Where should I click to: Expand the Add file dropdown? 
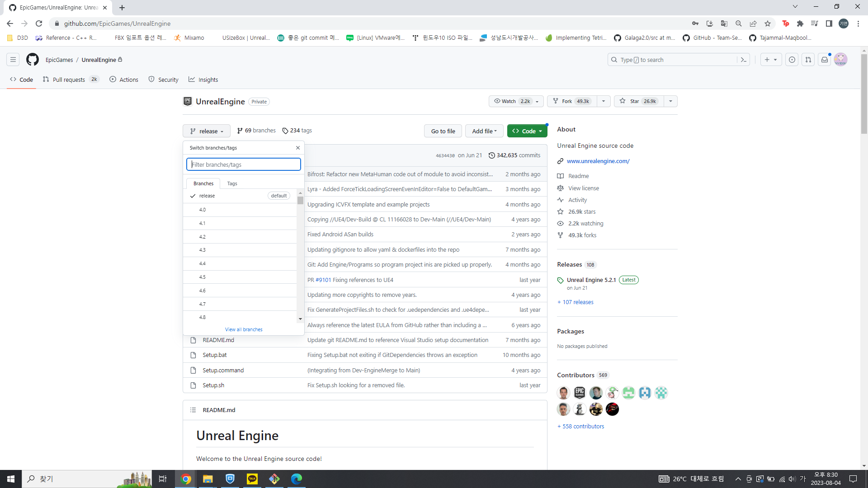point(484,131)
